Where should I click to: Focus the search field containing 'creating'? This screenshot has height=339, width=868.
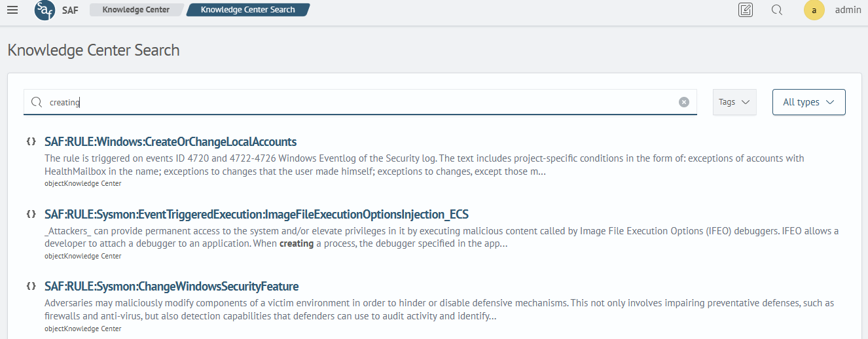[x=360, y=102]
